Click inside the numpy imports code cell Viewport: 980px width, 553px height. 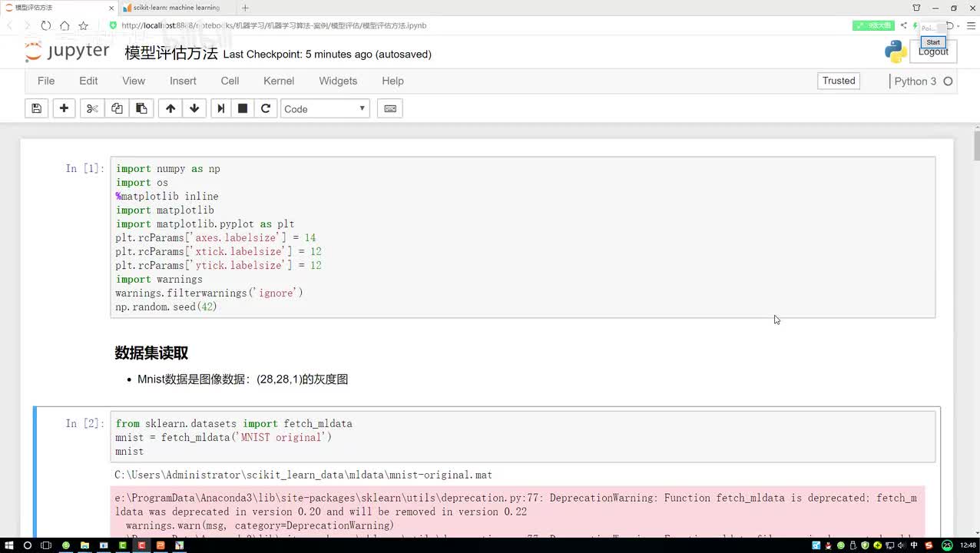pyautogui.click(x=522, y=237)
